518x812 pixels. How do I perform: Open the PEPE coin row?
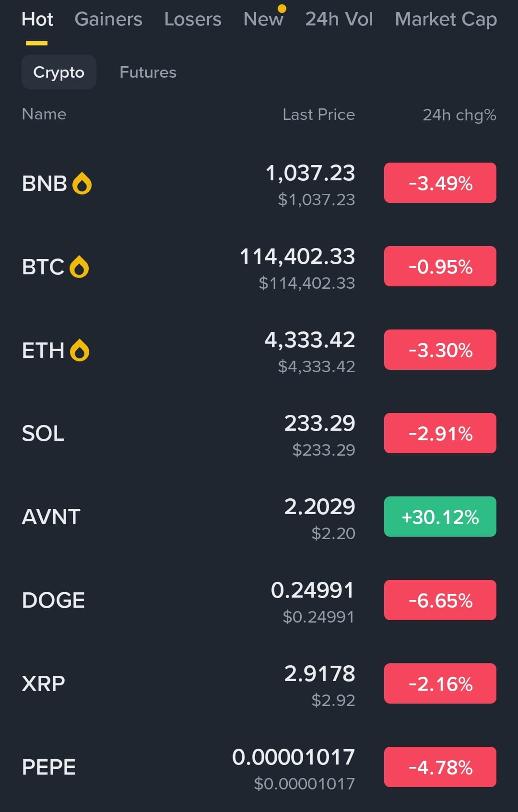(259, 767)
